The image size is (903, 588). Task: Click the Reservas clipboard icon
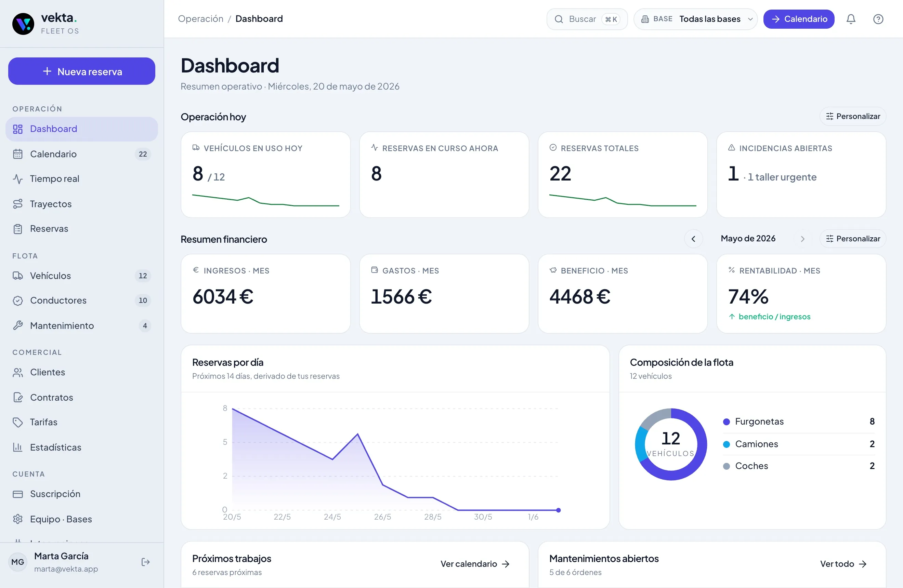(x=18, y=229)
